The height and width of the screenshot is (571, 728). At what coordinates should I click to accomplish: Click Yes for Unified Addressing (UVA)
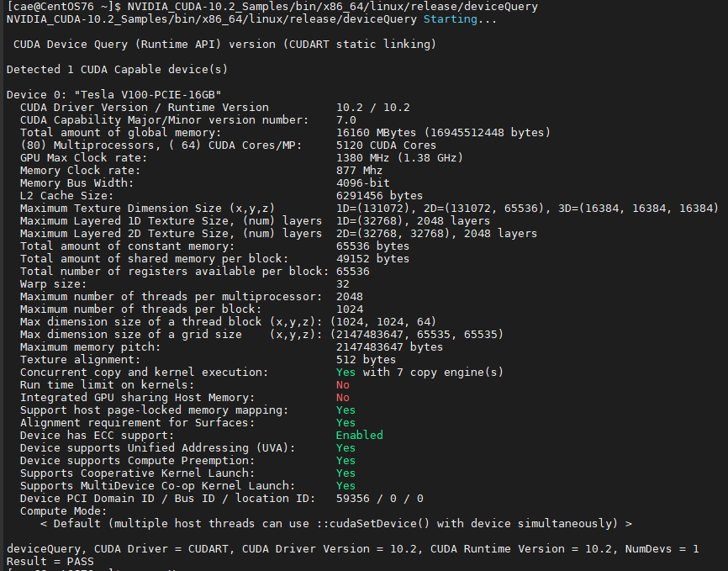[x=346, y=448]
